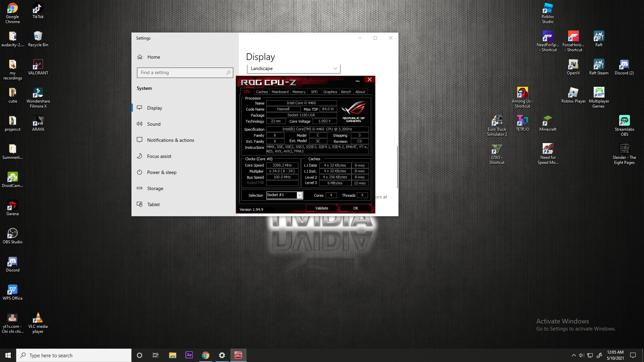The image size is (644, 362).
Task: Open Action Center notifications icon
Action: click(x=633, y=355)
